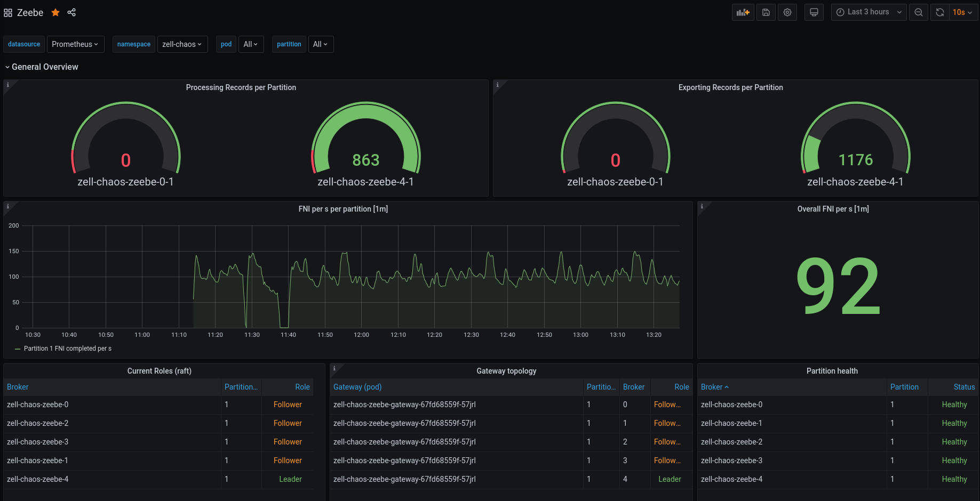Open info tooltip on Overall FNI panel
Image resolution: width=980 pixels, height=501 pixels.
pos(702,206)
